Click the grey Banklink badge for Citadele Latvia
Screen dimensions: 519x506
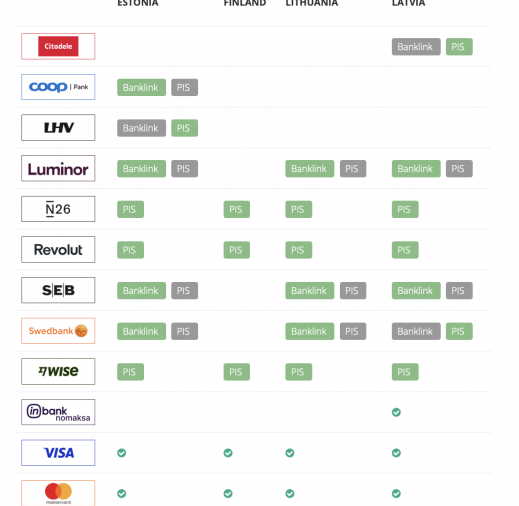(416, 47)
